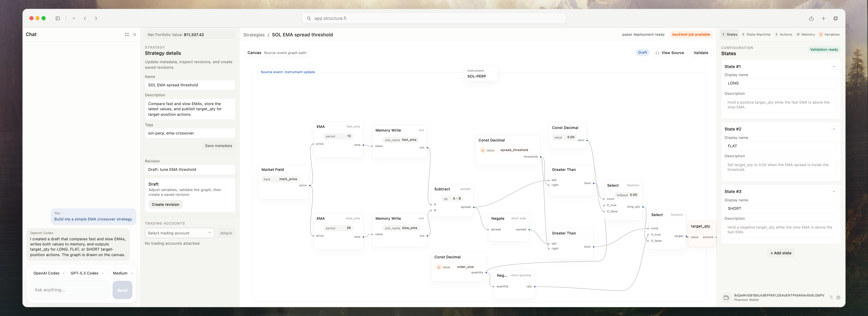This screenshot has height=316, width=868.
Task: Click Create revision button
Action: (166, 205)
